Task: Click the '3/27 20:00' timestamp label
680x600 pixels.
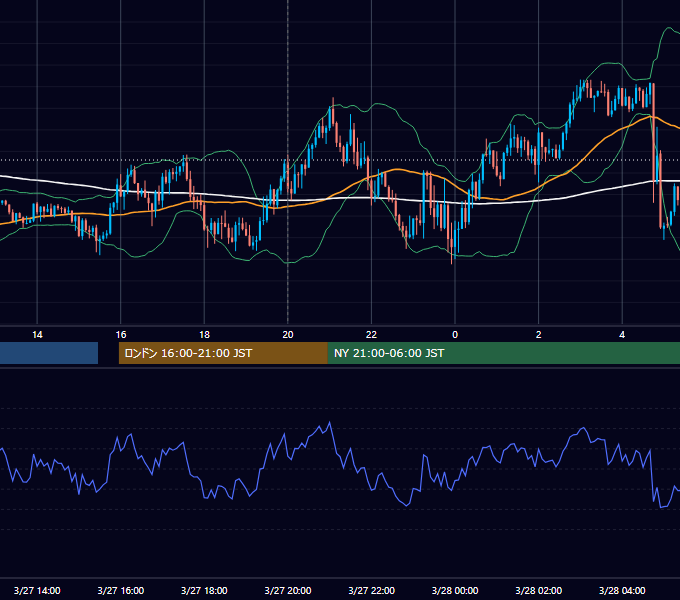Action: 288,590
